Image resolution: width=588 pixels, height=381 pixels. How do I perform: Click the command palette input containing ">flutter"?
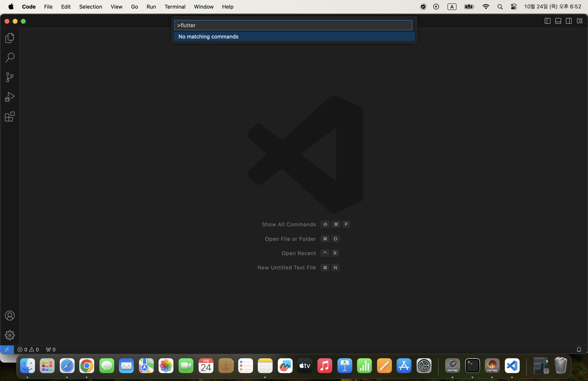tap(293, 25)
